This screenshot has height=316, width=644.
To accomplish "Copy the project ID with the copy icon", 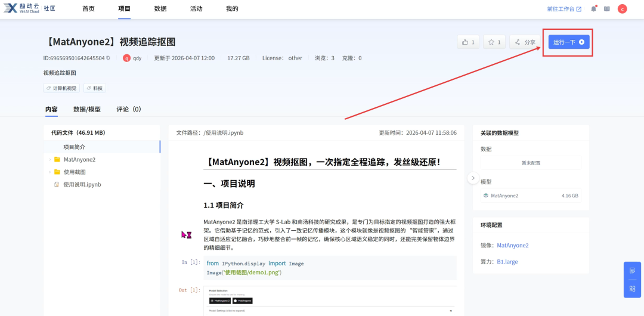I will click(108, 58).
